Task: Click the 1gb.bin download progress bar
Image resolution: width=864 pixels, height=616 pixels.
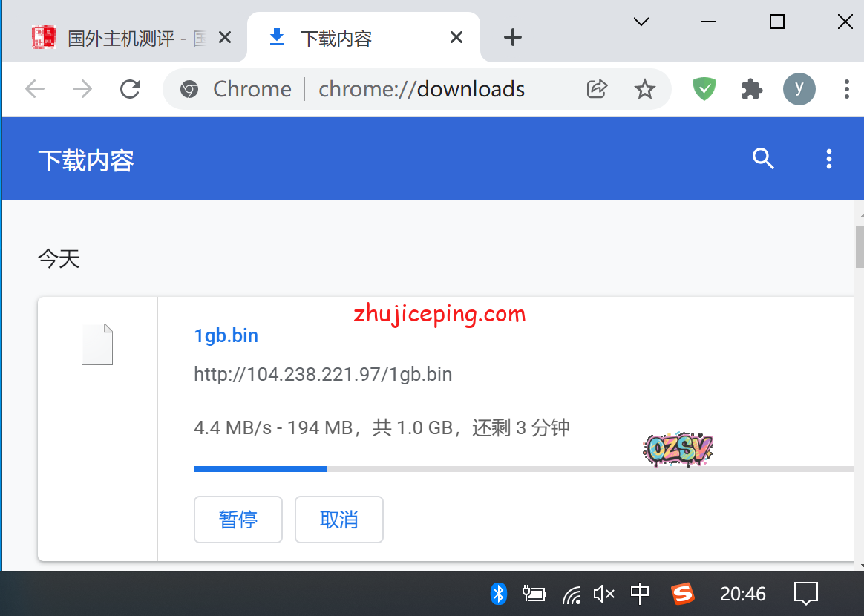Action: (520, 469)
